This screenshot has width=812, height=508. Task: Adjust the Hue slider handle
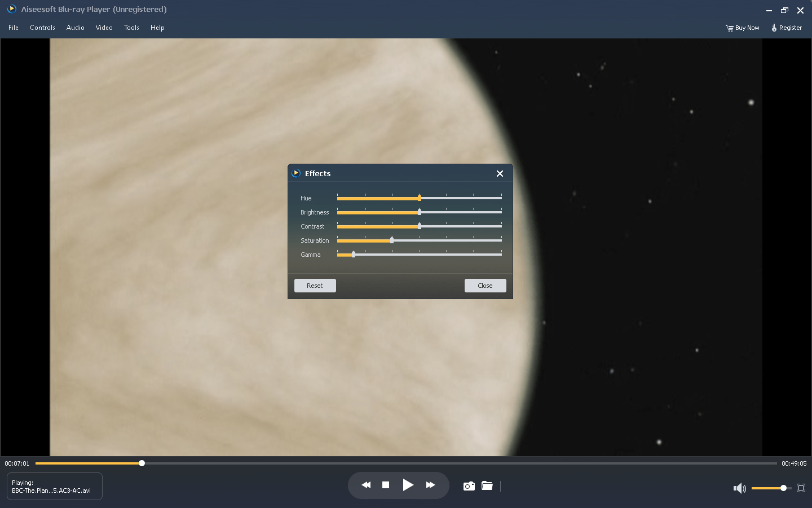(x=420, y=198)
